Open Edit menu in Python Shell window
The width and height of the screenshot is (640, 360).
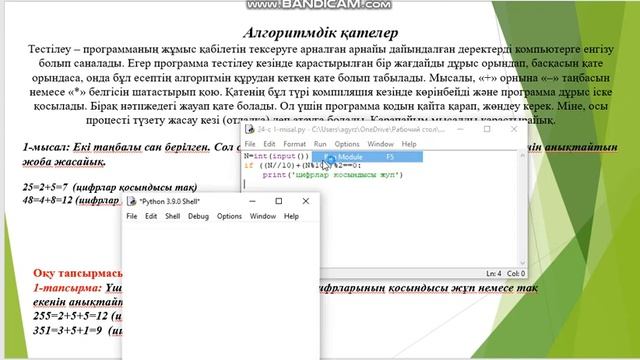[151, 216]
